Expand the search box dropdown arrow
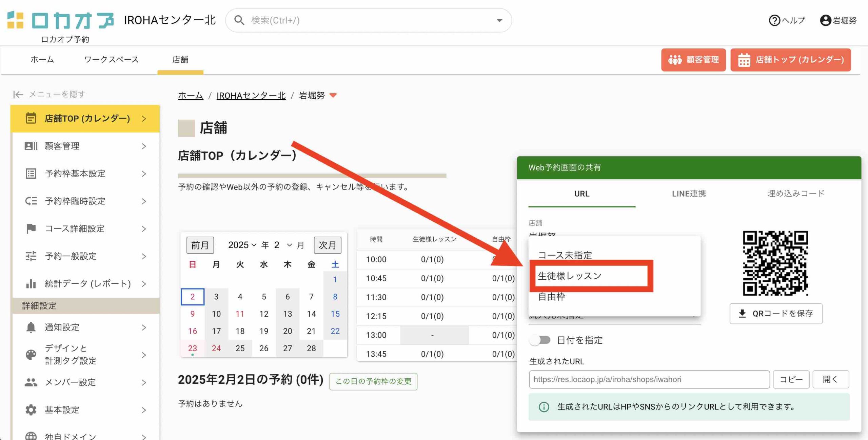 pyautogui.click(x=499, y=20)
